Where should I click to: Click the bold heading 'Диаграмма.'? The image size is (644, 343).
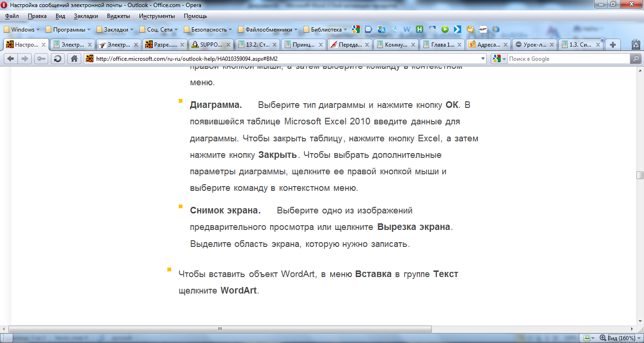click(216, 105)
